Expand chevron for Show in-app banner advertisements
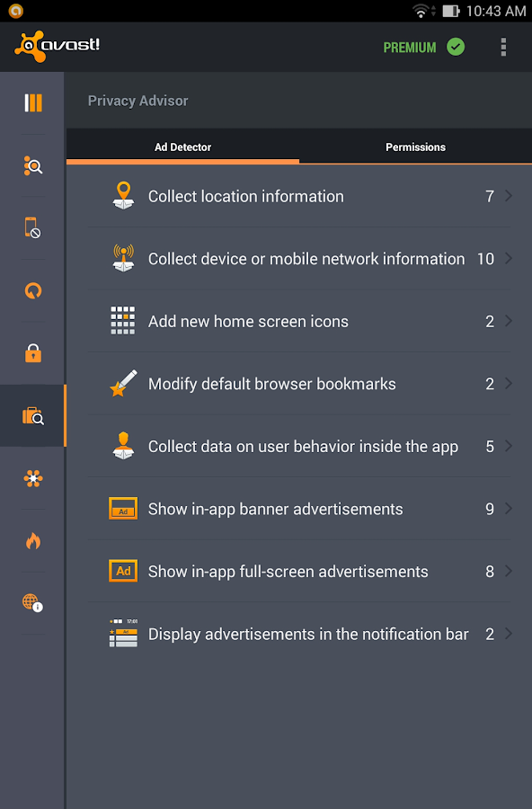Screen dimensions: 532x809 coord(509,508)
